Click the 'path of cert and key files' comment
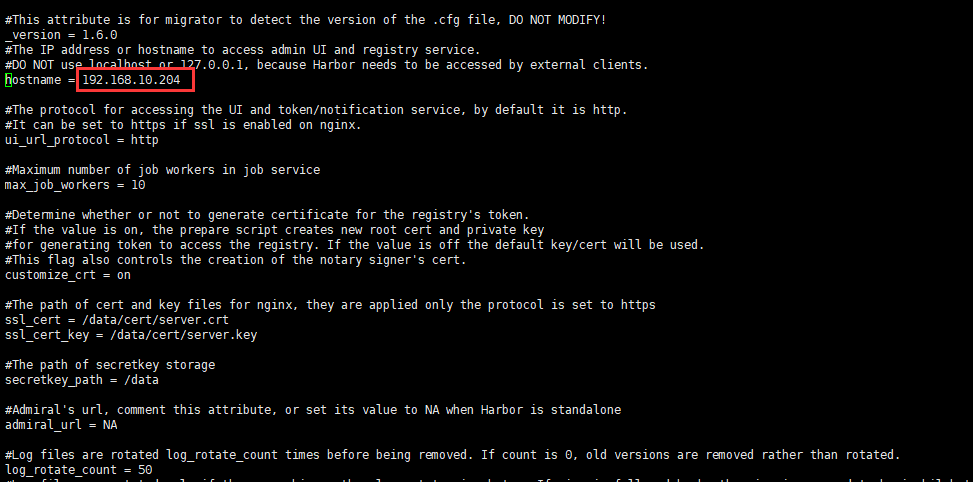 [x=330, y=305]
